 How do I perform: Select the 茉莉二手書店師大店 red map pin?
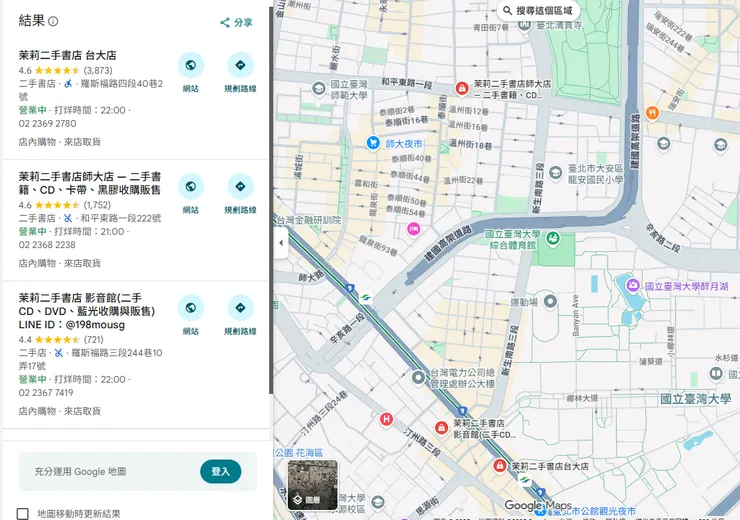[x=462, y=88]
